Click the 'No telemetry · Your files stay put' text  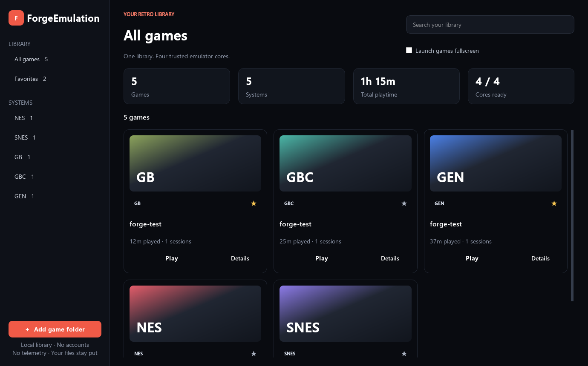(x=55, y=353)
